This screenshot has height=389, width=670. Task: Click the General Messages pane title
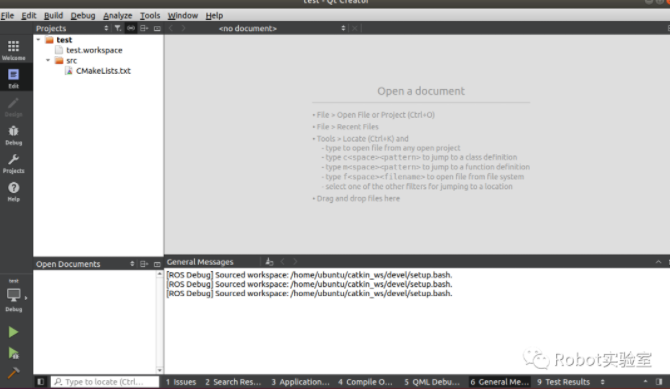tap(200, 262)
